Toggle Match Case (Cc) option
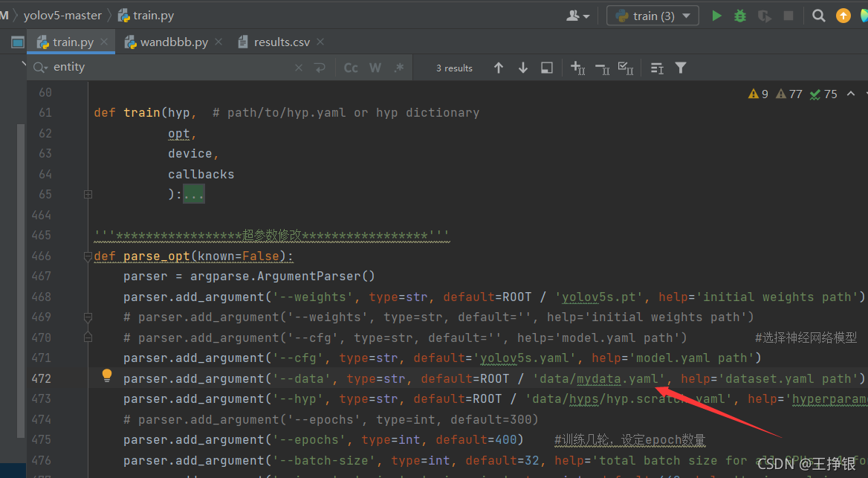The width and height of the screenshot is (868, 478). coord(351,68)
